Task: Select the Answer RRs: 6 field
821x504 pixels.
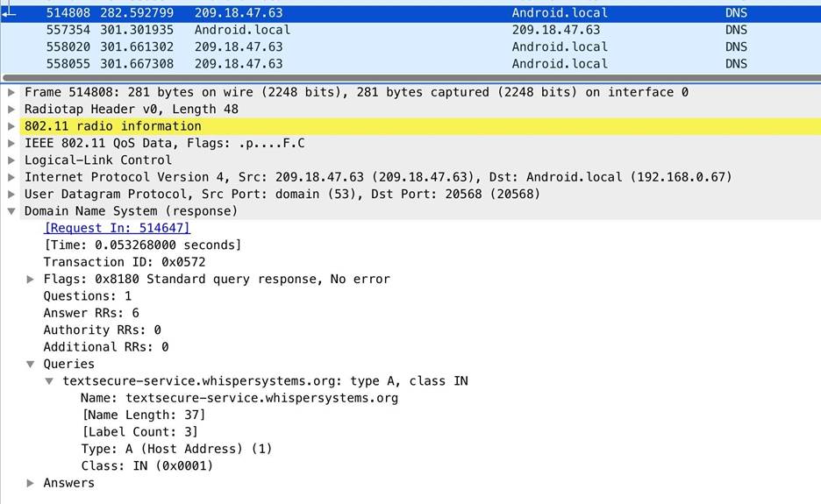Action: 91,313
